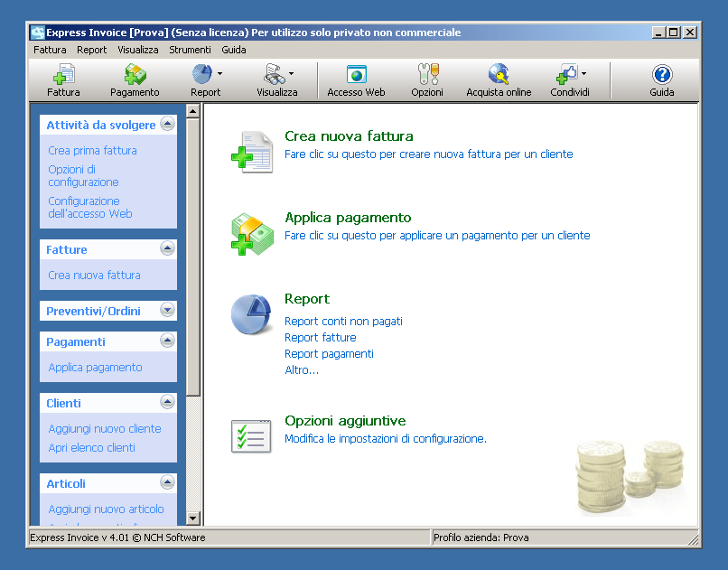Click the Opzioni aggiuntive checklist icon
Screen dimensions: 728x570
(x=250, y=436)
